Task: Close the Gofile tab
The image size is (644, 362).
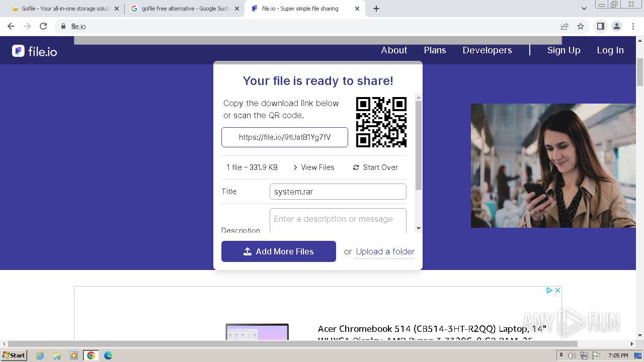Action: pyautogui.click(x=116, y=9)
